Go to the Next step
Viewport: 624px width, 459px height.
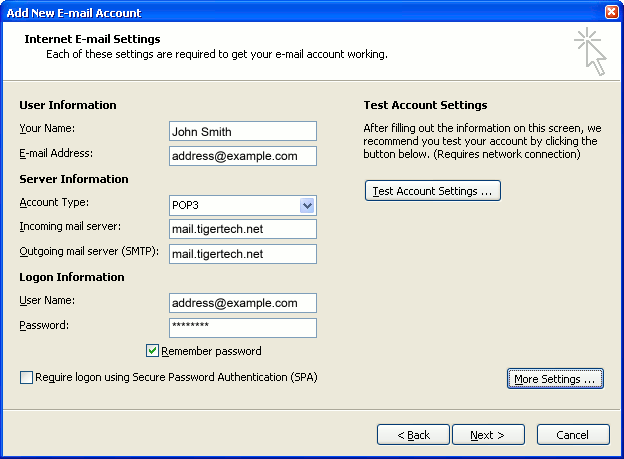click(488, 435)
